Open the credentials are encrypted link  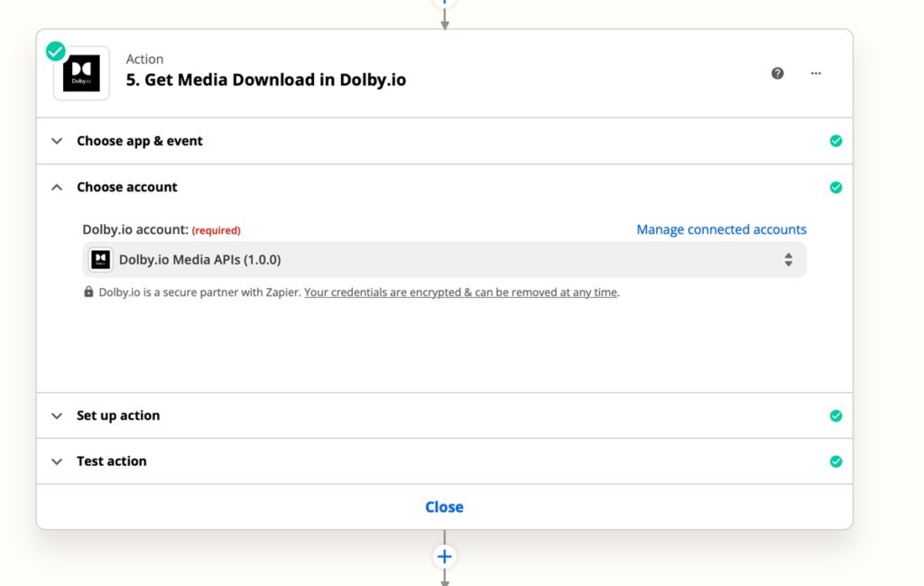pyautogui.click(x=461, y=293)
